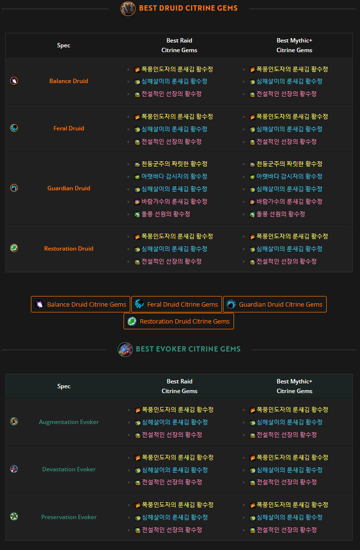Click the last Mythic+ gem link for Guardian Druid

pyautogui.click(x=277, y=214)
